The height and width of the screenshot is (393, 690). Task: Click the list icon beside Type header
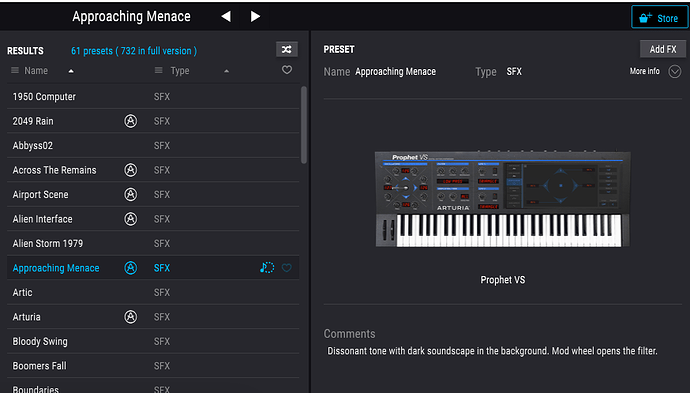click(x=159, y=70)
